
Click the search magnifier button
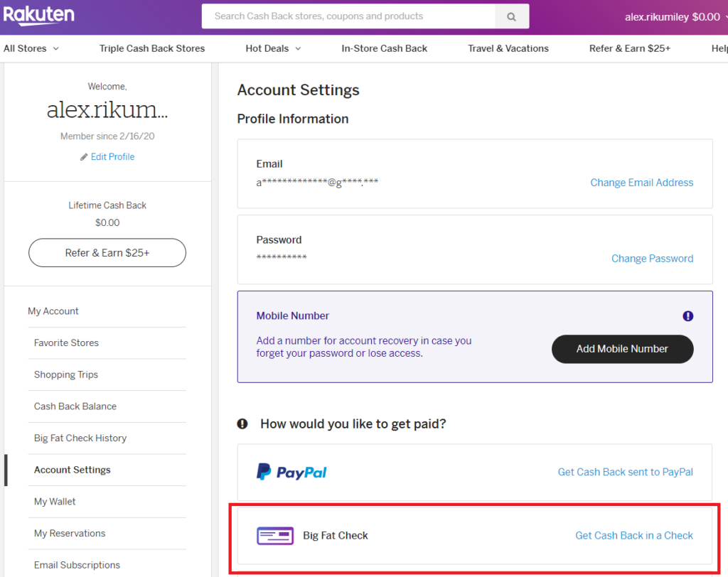pyautogui.click(x=512, y=17)
